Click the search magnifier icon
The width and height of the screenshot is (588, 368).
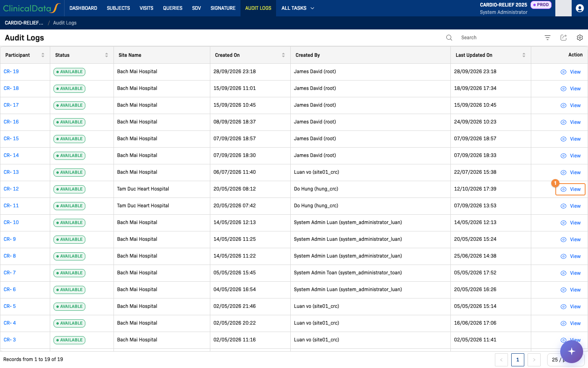449,38
